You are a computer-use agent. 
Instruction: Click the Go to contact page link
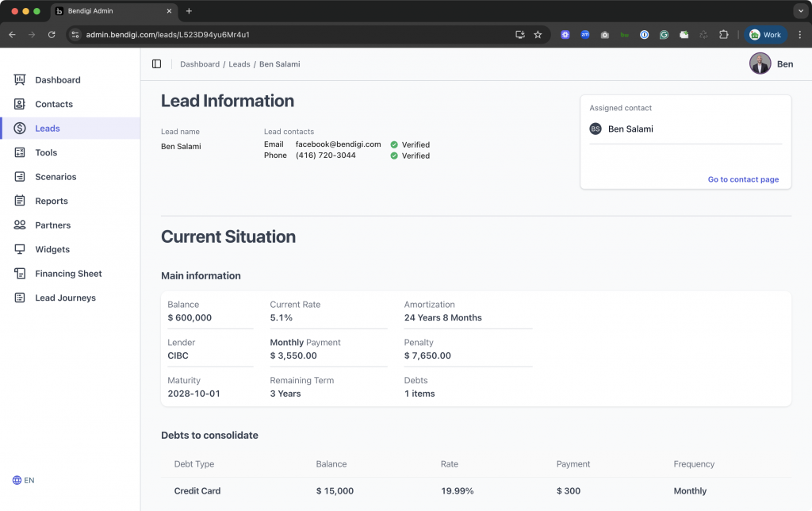coord(743,179)
